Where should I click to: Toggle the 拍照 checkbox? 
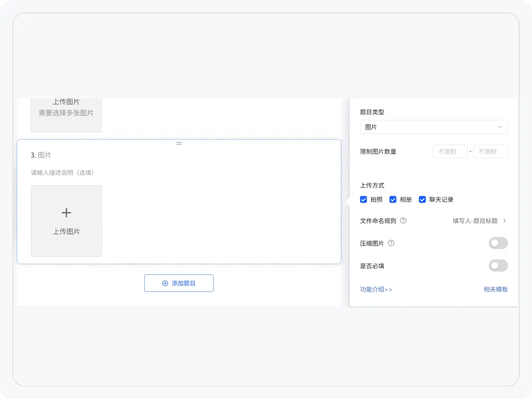point(363,199)
